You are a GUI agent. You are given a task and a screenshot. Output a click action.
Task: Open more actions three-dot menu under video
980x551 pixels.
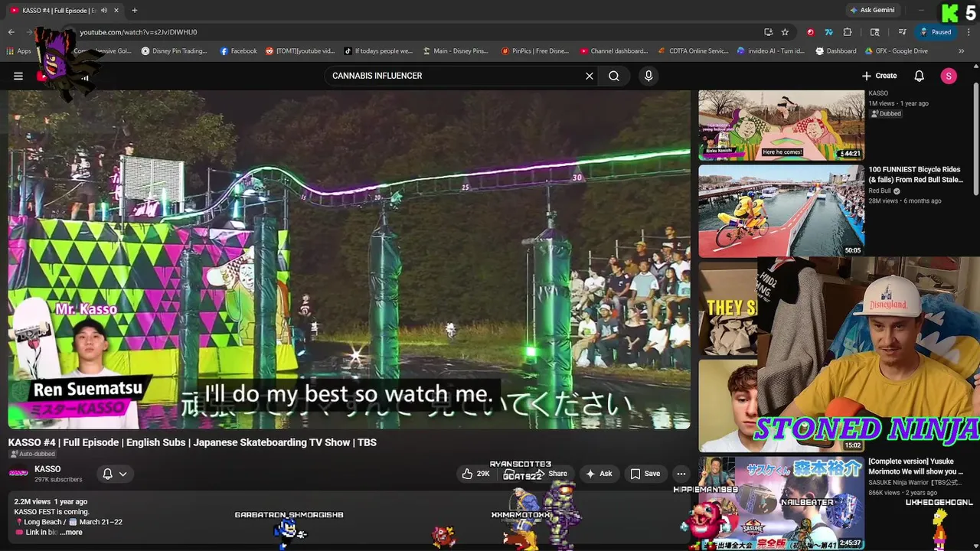tap(681, 474)
